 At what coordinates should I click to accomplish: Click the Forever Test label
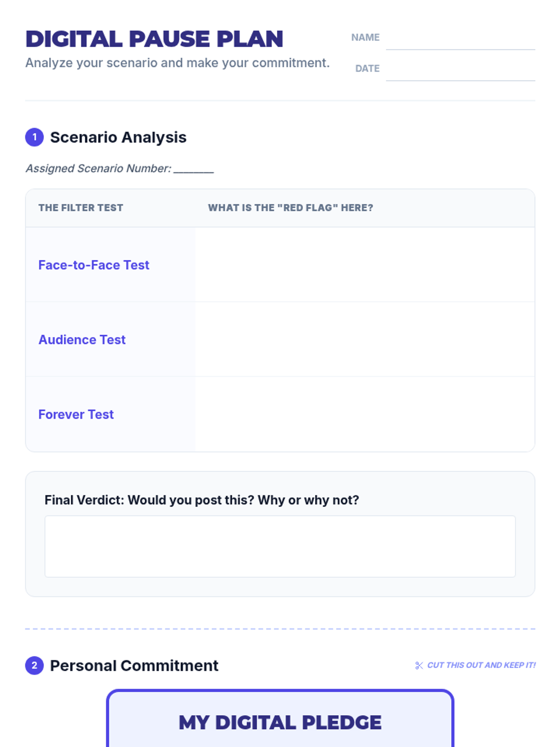(x=76, y=415)
